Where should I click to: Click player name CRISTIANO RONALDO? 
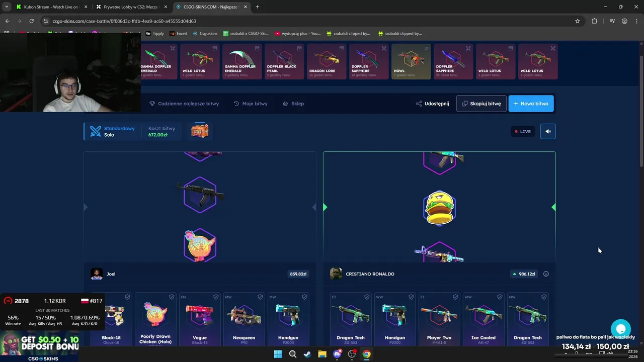pyautogui.click(x=370, y=274)
